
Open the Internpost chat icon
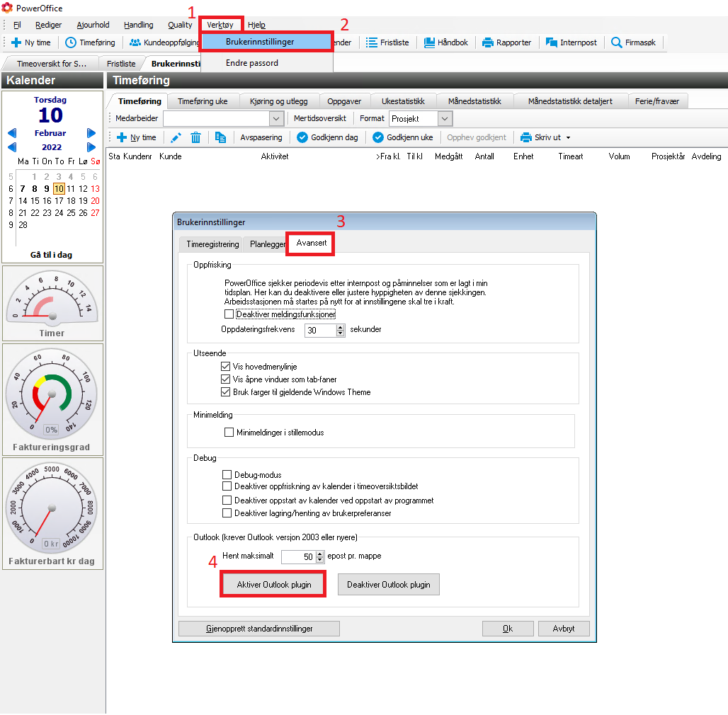[552, 42]
